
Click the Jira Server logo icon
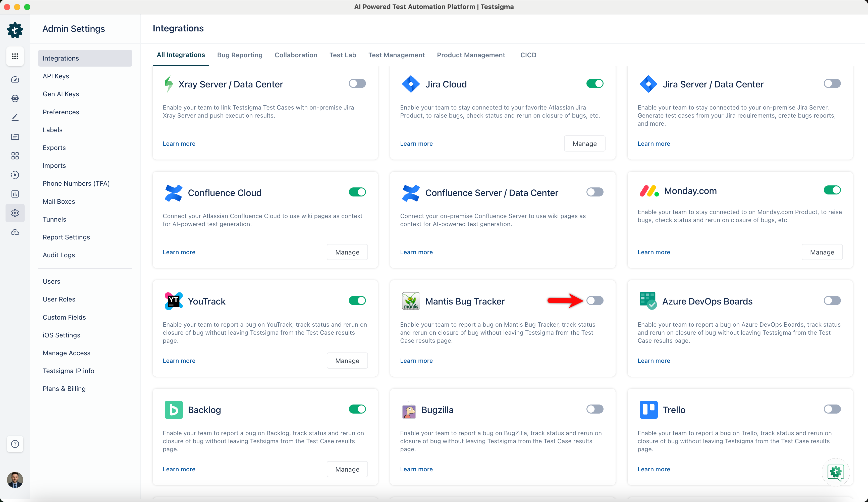648,84
